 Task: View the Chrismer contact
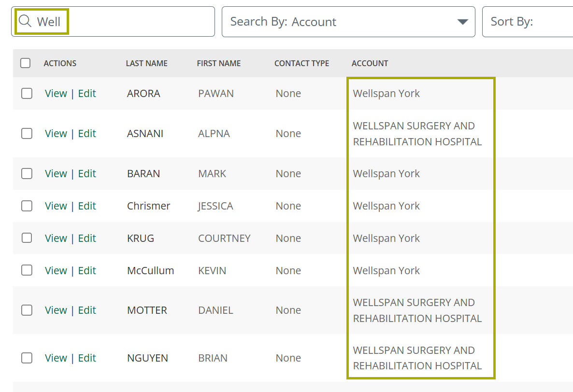click(56, 206)
